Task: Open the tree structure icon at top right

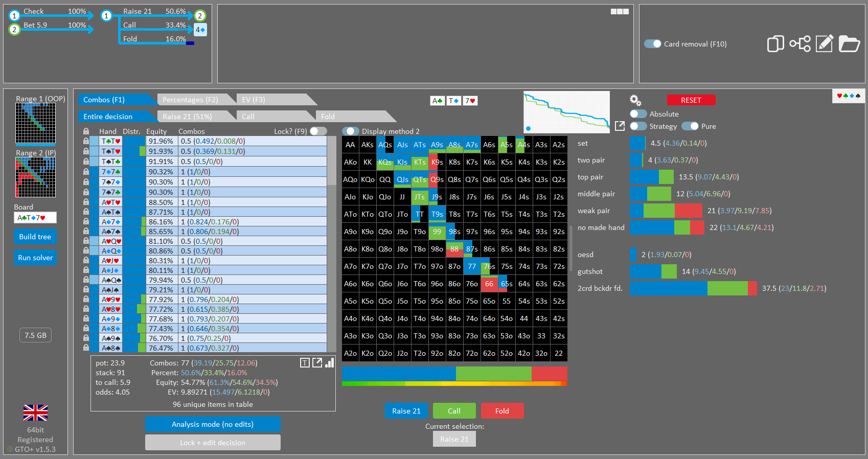Action: coord(800,44)
